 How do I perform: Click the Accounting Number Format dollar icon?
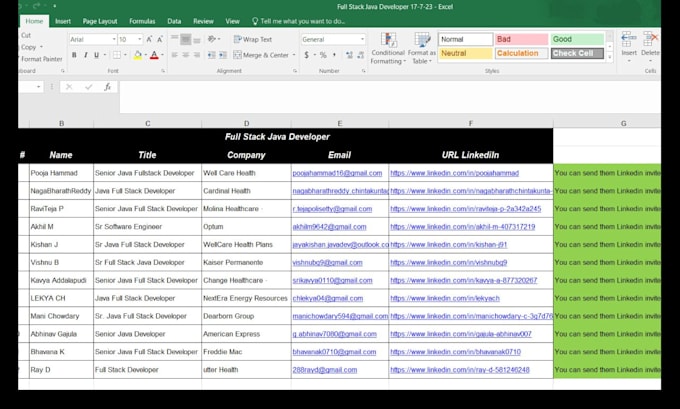pyautogui.click(x=306, y=56)
